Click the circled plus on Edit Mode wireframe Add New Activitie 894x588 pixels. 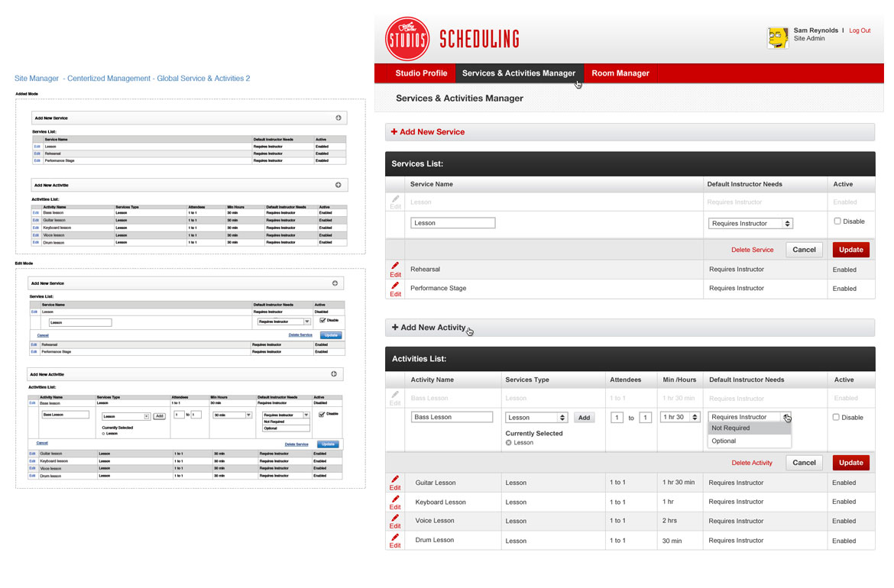(x=334, y=373)
